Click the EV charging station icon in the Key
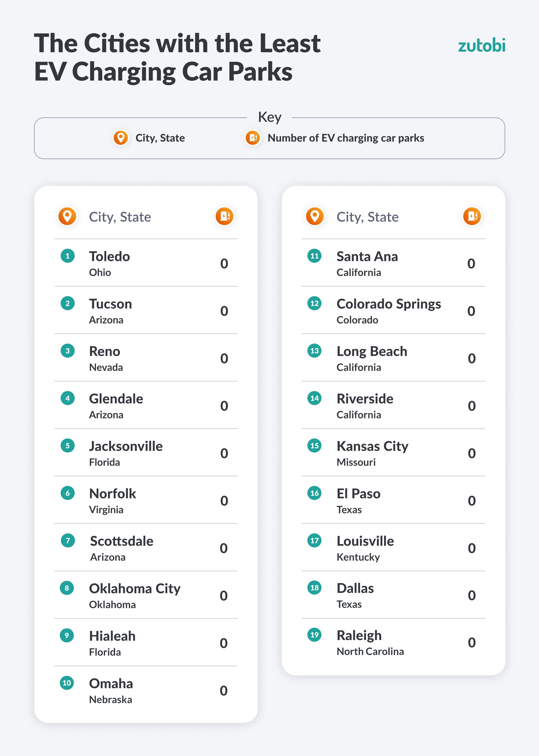Viewport: 539px width, 756px height. tap(253, 137)
